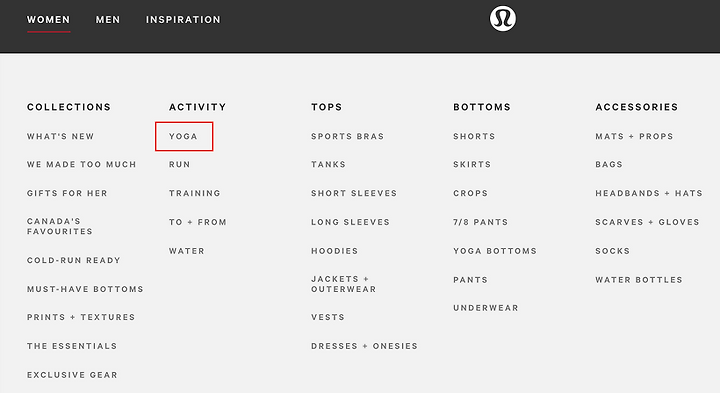
Task: Click the lululemon logo icon
Action: tap(503, 19)
